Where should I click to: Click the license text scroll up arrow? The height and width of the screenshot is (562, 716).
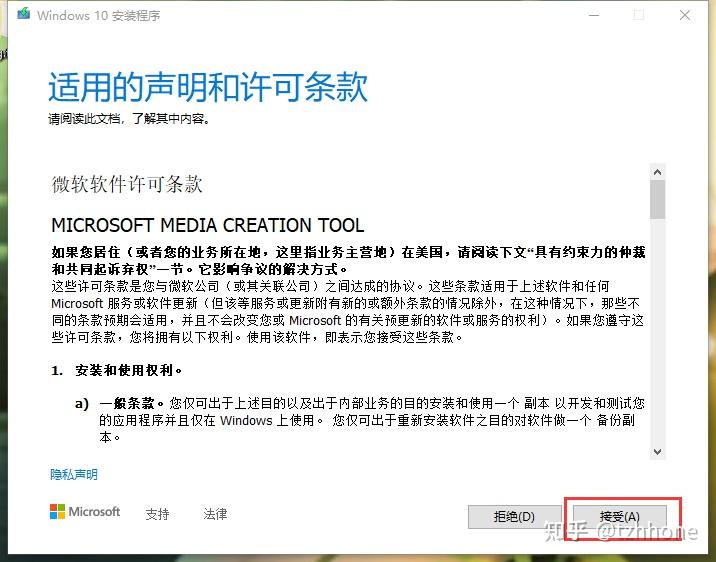pos(658,172)
